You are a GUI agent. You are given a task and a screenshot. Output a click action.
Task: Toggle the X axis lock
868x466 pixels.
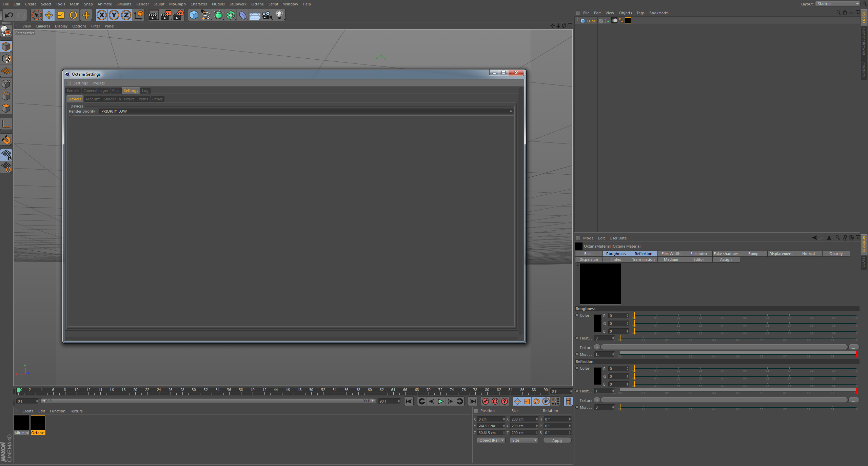point(102,15)
